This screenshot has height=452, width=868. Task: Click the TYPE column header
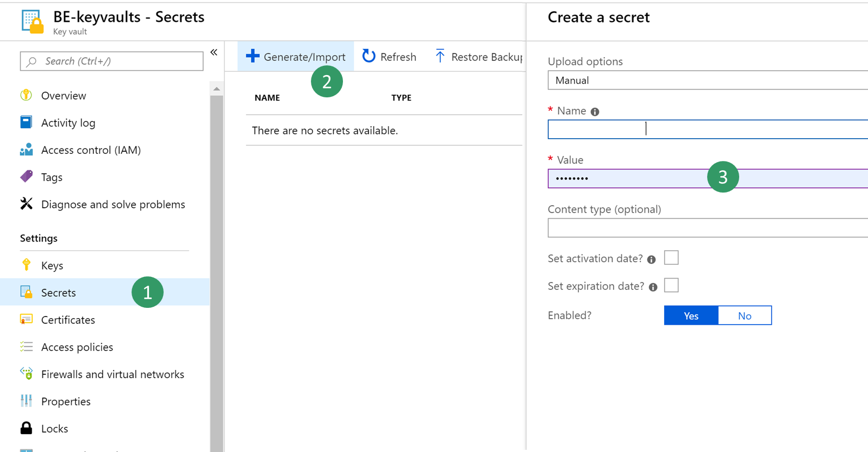coord(401,98)
